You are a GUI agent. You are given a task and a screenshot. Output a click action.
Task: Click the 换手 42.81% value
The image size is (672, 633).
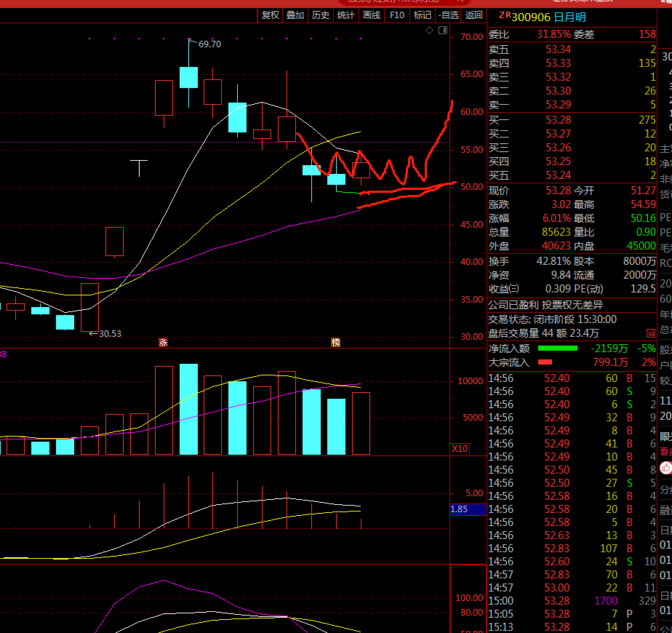[x=553, y=261]
